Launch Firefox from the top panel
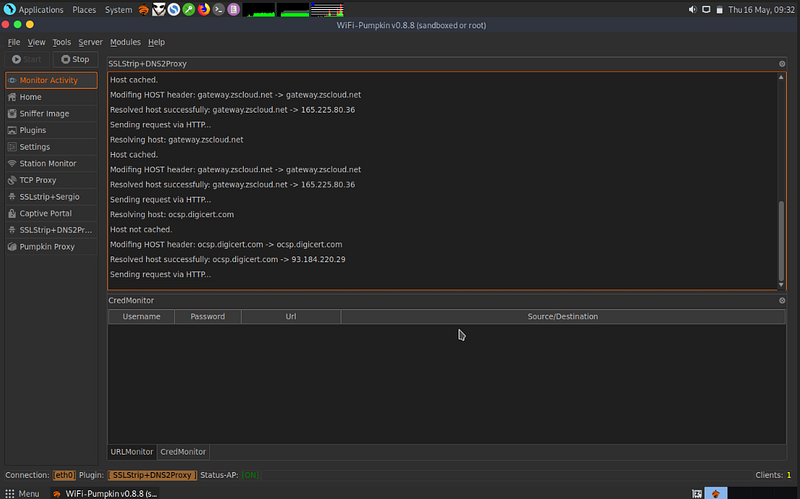800x499 pixels. click(204, 10)
